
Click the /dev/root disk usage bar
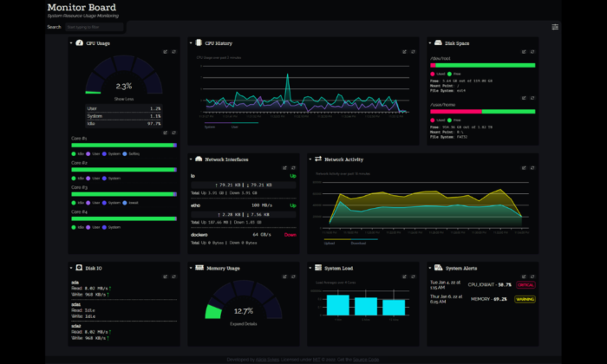[483, 65]
